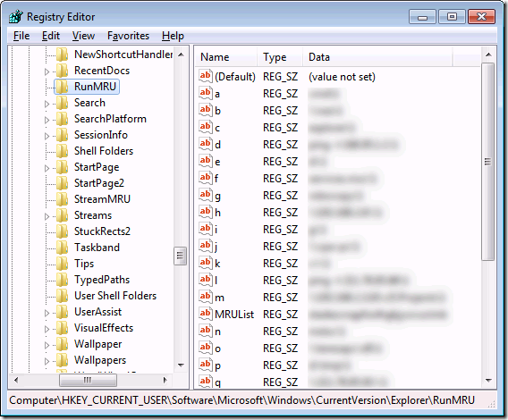Select the string icon of value b
The width and height of the screenshot is (508, 420).
(206, 110)
